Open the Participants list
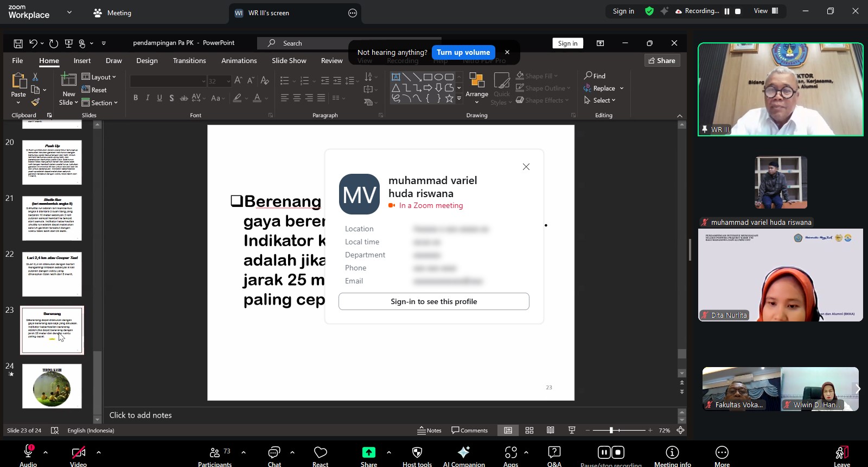 pyautogui.click(x=215, y=455)
